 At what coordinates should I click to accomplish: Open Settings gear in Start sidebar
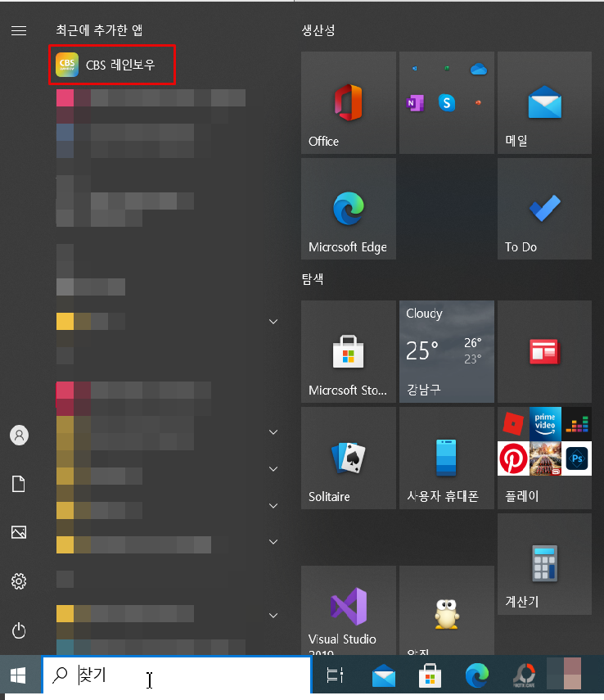[x=19, y=581]
